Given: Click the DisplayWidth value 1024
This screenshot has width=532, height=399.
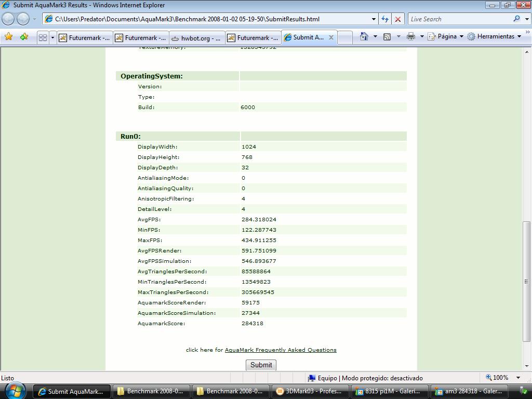Looking at the screenshot, I should [x=249, y=147].
